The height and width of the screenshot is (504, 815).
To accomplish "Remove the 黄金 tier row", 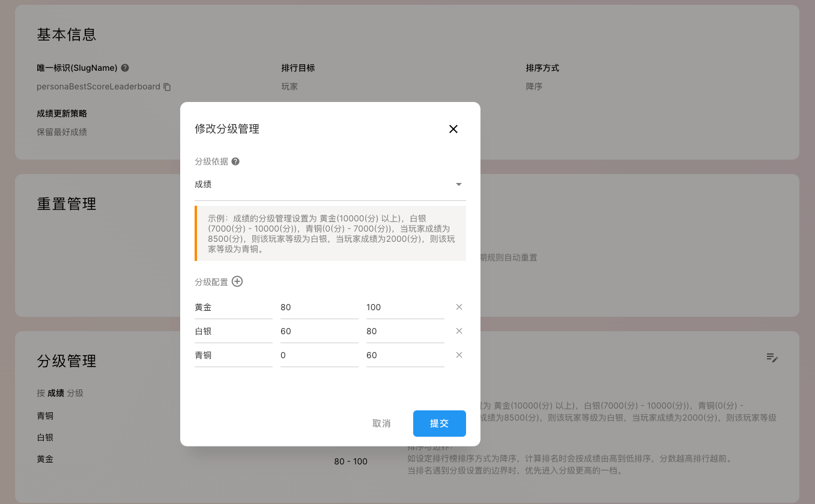I will (459, 307).
